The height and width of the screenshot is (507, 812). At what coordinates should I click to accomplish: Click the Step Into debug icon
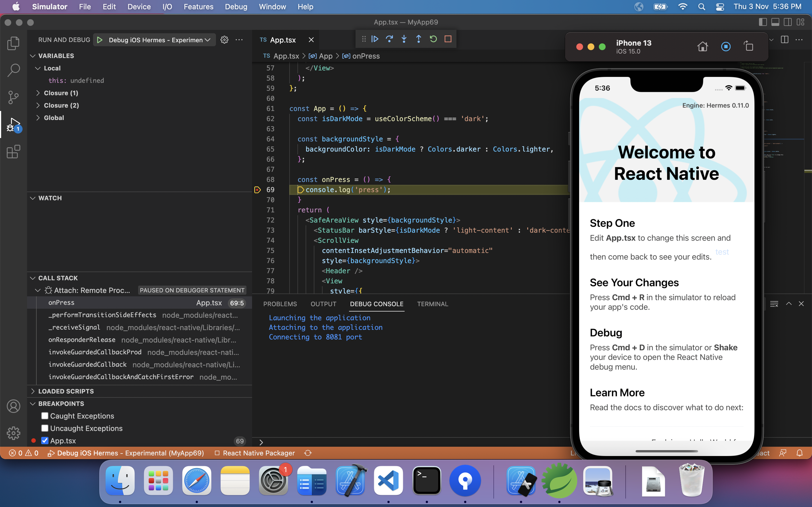(x=404, y=39)
